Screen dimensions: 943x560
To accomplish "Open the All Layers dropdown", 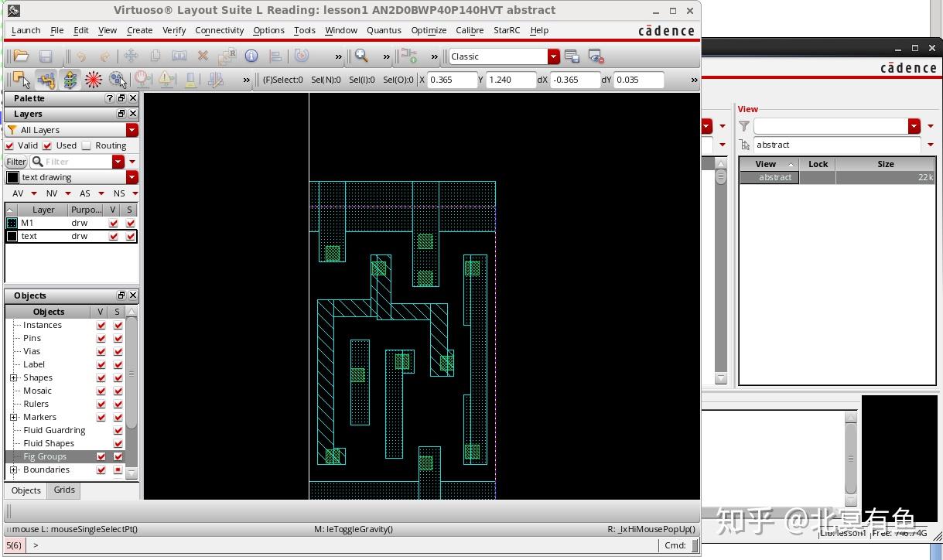I will (132, 130).
